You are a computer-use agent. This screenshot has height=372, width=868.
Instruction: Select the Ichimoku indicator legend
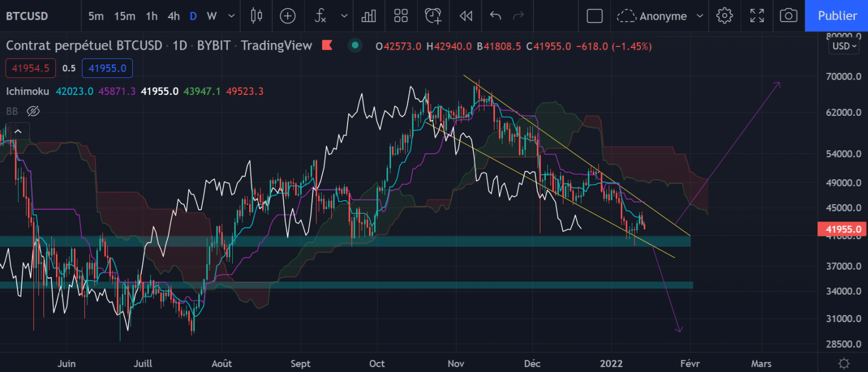click(x=28, y=91)
